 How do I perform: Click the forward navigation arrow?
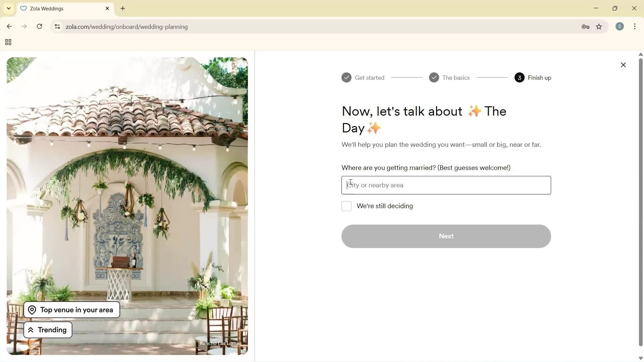[x=24, y=26]
